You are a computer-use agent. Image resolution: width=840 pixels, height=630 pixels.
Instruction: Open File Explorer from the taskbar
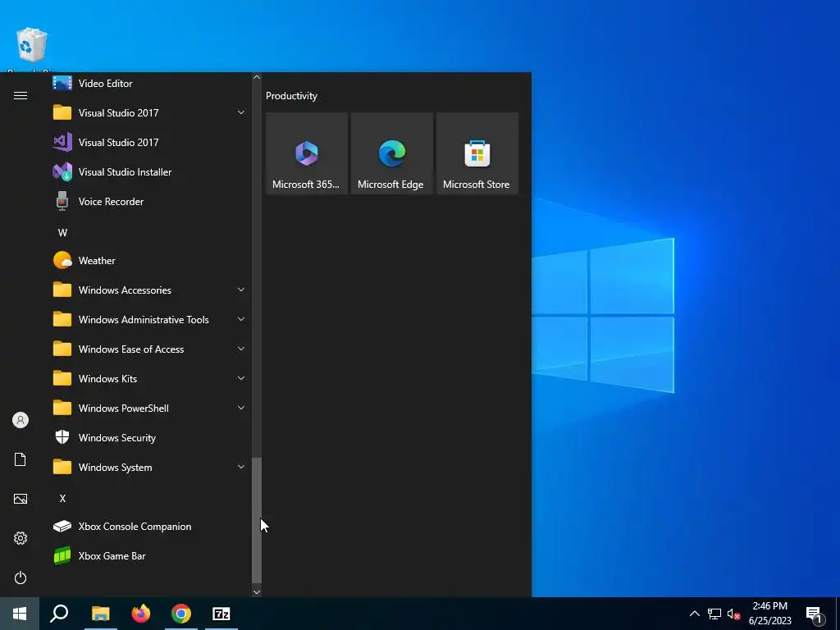point(100,614)
